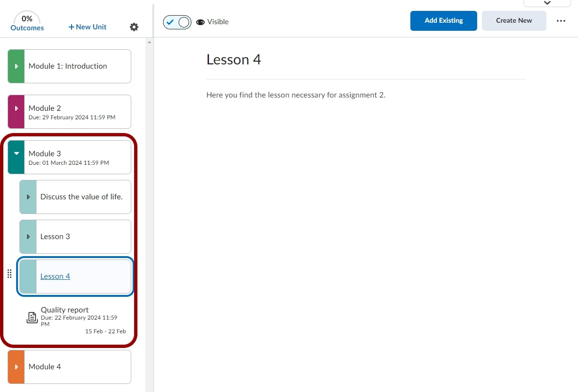Select the Quality report item
Screen dimensions: 580x392
tap(65, 310)
